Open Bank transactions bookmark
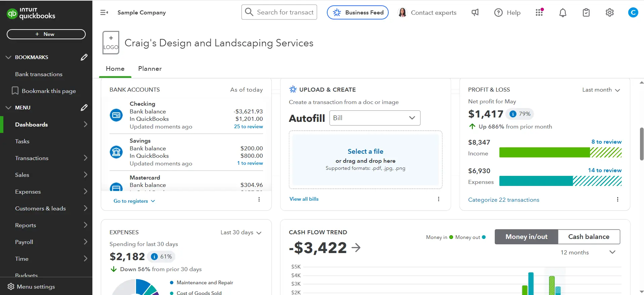 [39, 74]
